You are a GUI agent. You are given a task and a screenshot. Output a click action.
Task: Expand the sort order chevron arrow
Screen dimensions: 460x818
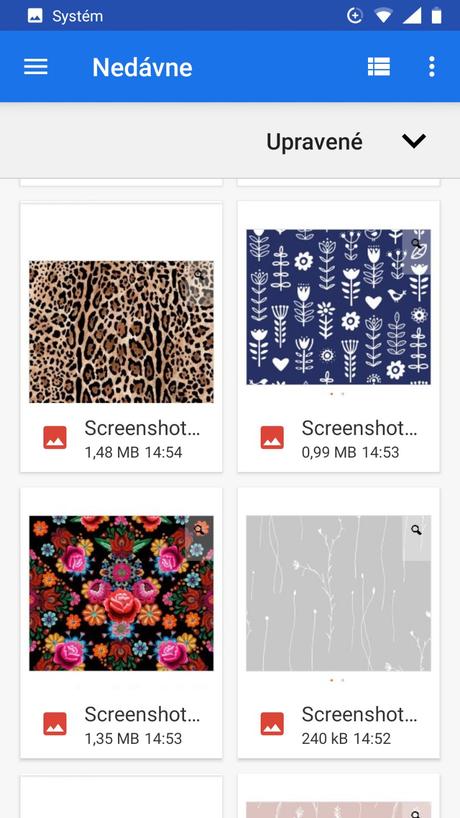[x=414, y=141]
